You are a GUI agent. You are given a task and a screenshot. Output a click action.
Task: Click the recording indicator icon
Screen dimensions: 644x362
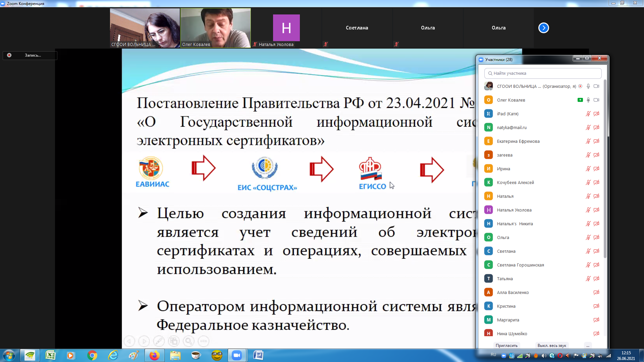point(9,55)
